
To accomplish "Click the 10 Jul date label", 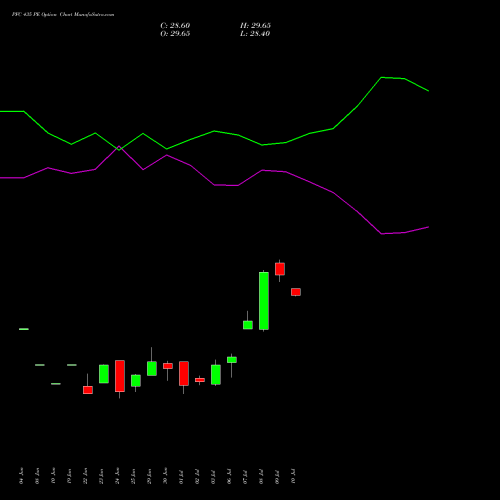I will pyautogui.click(x=294, y=476).
